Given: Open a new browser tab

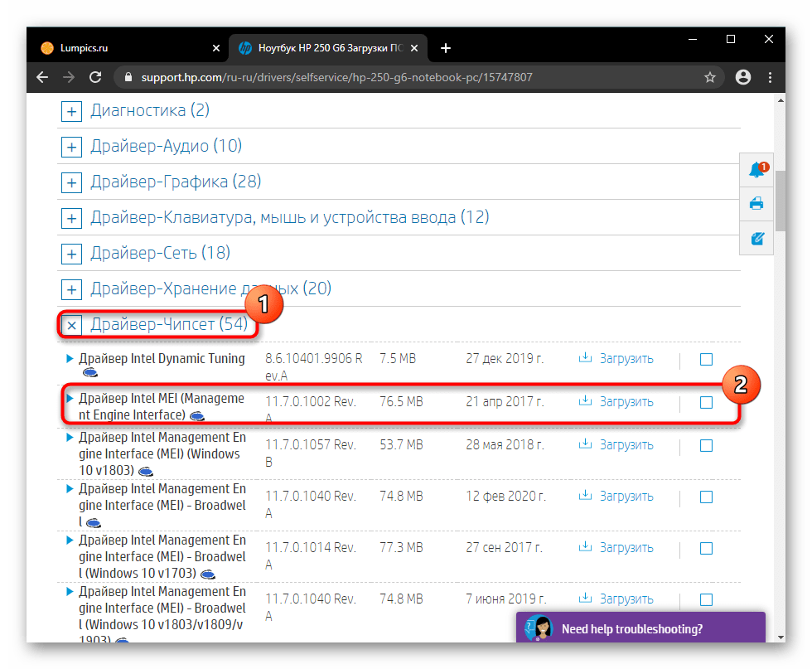Looking at the screenshot, I should pyautogui.click(x=446, y=48).
